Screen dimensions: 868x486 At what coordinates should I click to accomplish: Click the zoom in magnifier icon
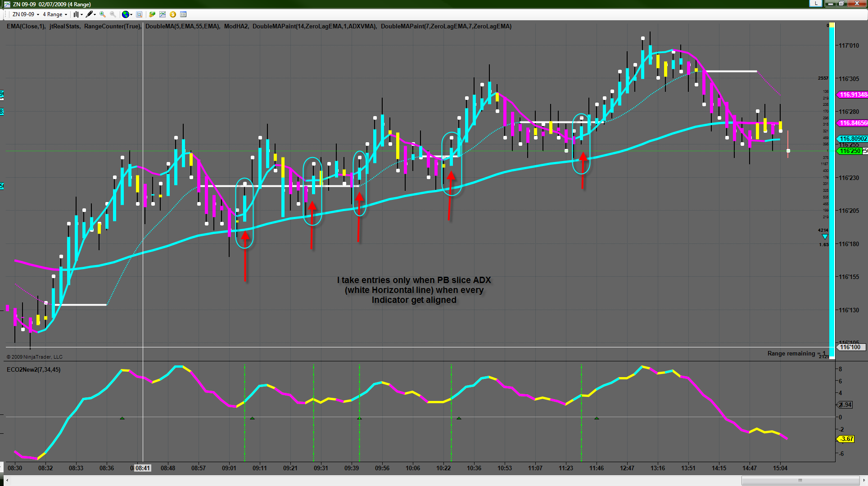tap(103, 14)
